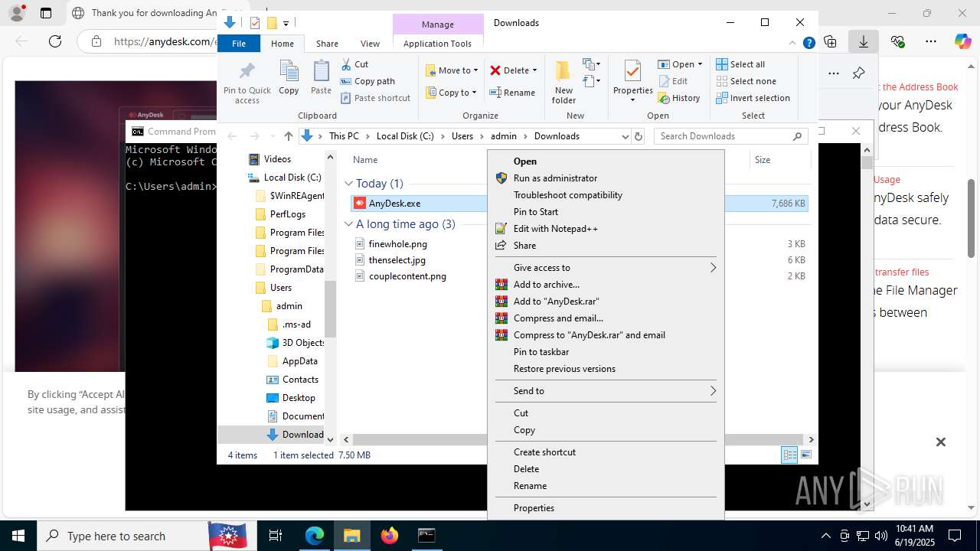Open Edge Copilot icon
The image size is (980, 551).
(962, 41)
